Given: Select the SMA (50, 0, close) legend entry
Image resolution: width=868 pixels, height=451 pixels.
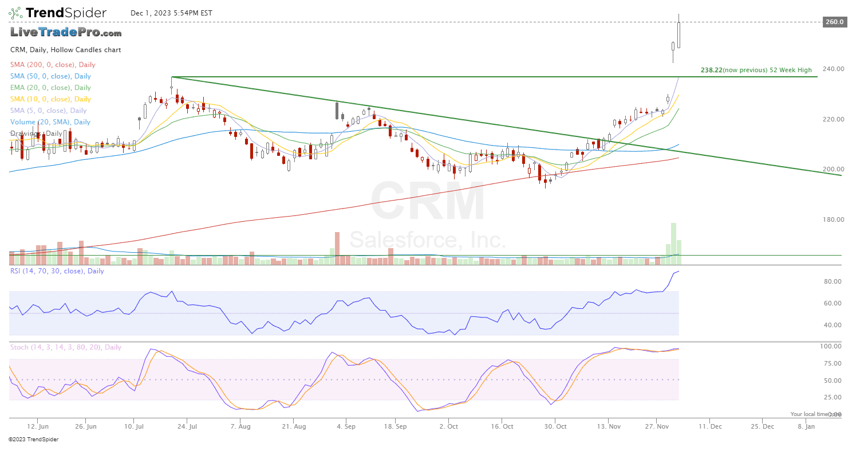Looking at the screenshot, I should (50, 76).
